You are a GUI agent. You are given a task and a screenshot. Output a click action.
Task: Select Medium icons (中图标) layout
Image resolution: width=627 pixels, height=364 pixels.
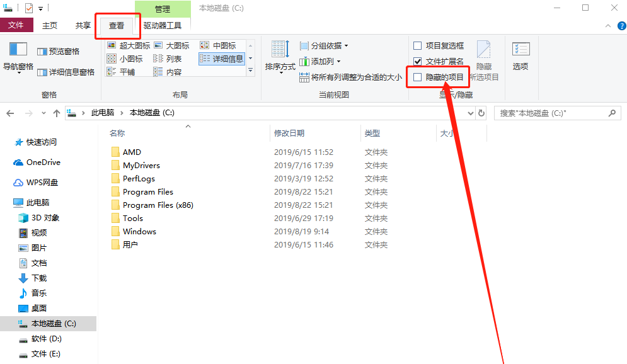(218, 45)
